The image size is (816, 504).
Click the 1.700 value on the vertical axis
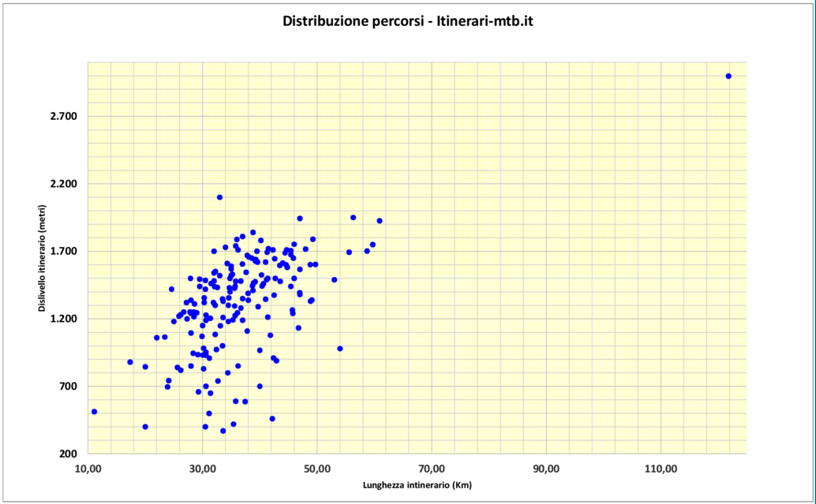point(63,252)
